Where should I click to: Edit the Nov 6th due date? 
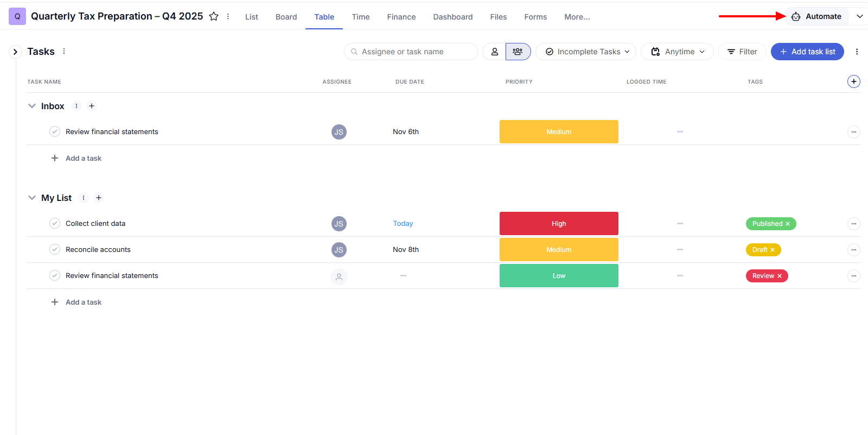pos(406,131)
